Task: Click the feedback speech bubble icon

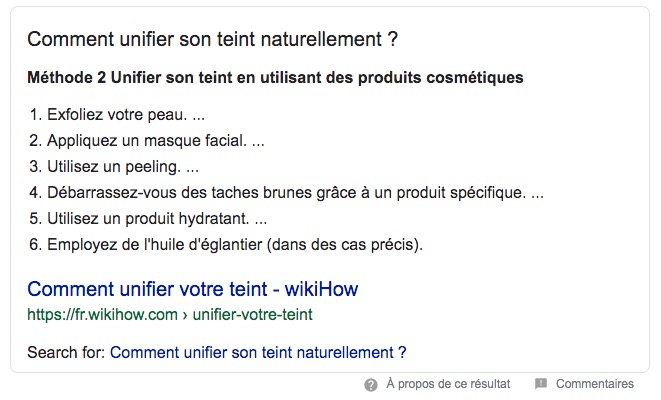Action: pyautogui.click(x=541, y=384)
